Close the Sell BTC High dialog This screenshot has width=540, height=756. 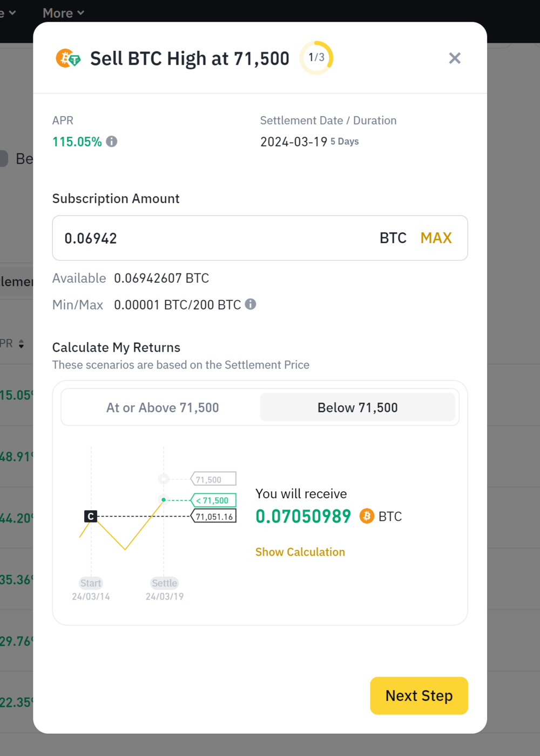tap(455, 58)
